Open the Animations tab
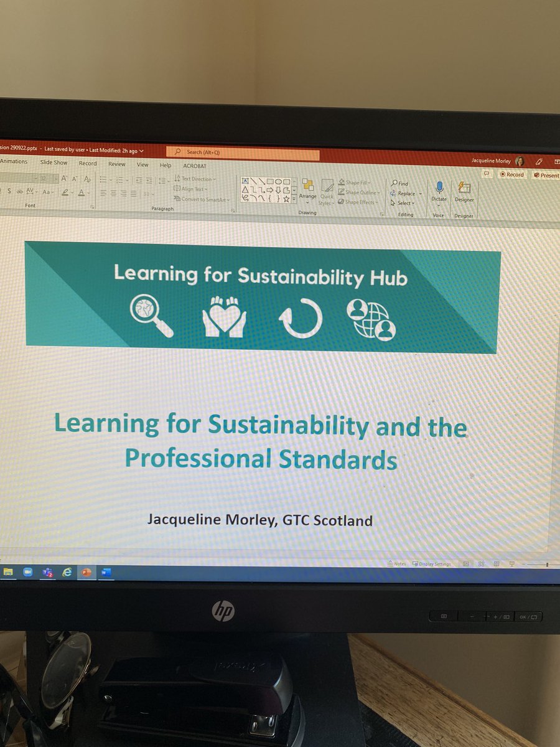This screenshot has width=560, height=747. (x=14, y=161)
